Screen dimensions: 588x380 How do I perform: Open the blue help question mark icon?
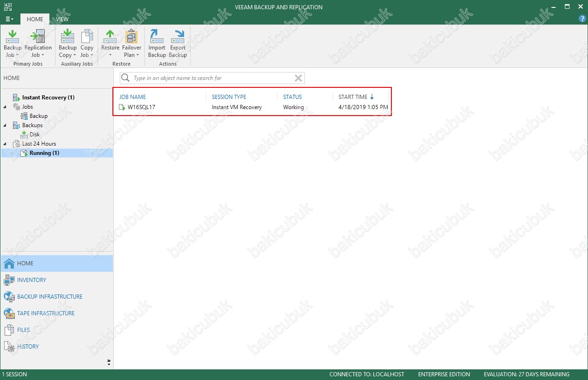(582, 18)
